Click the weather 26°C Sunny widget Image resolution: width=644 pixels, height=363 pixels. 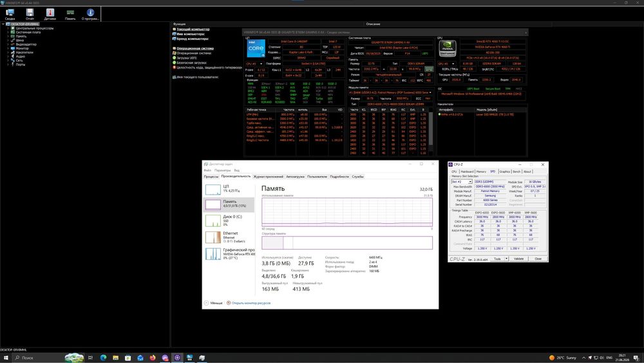click(563, 358)
